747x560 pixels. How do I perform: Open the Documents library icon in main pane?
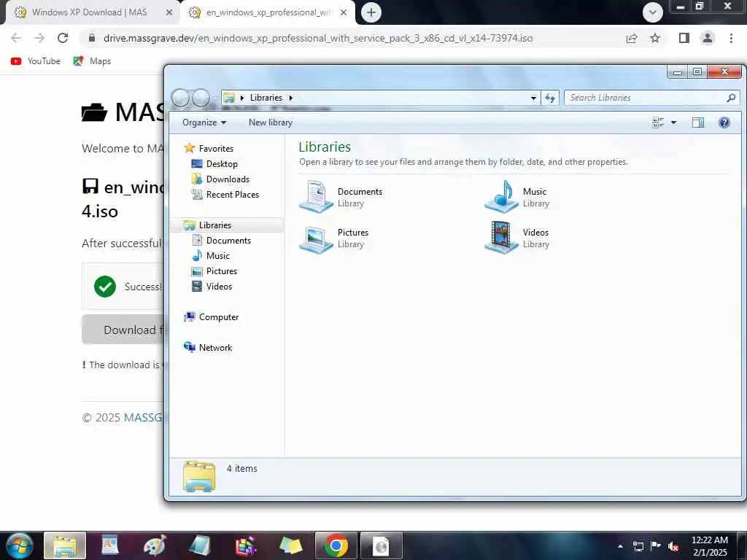point(316,195)
